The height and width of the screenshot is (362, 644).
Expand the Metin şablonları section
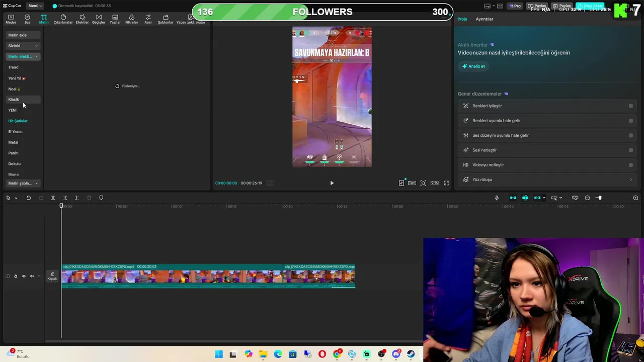click(x=23, y=183)
